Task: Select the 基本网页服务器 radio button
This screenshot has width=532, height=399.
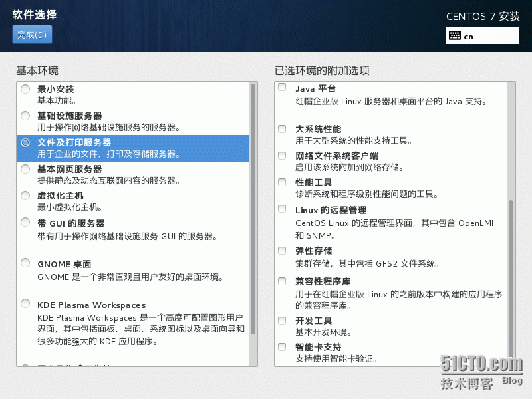Action: [25, 169]
